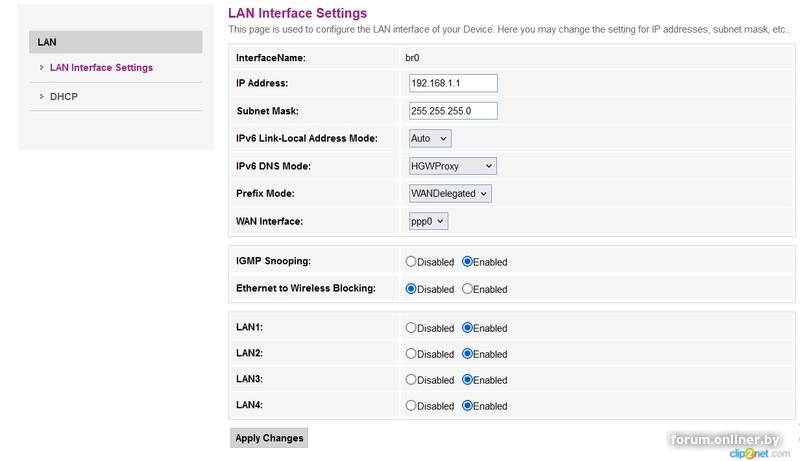Select Enabled for LAN1
Screen dimensions: 800x461
click(467, 328)
